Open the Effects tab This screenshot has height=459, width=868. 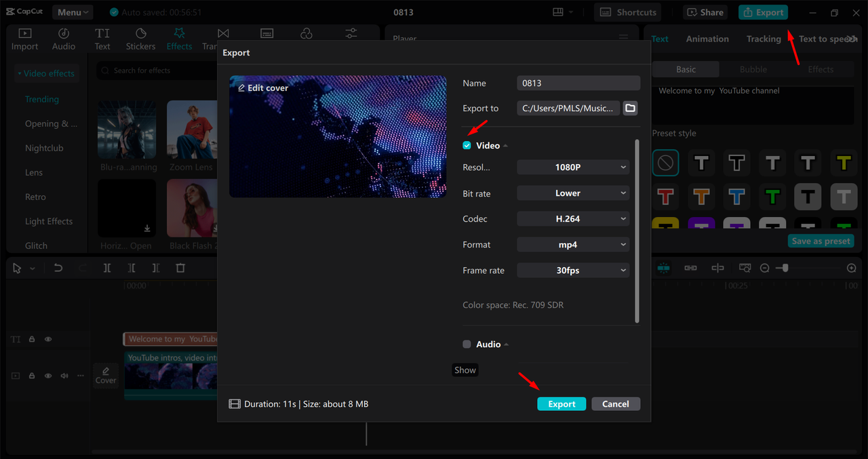coord(180,39)
